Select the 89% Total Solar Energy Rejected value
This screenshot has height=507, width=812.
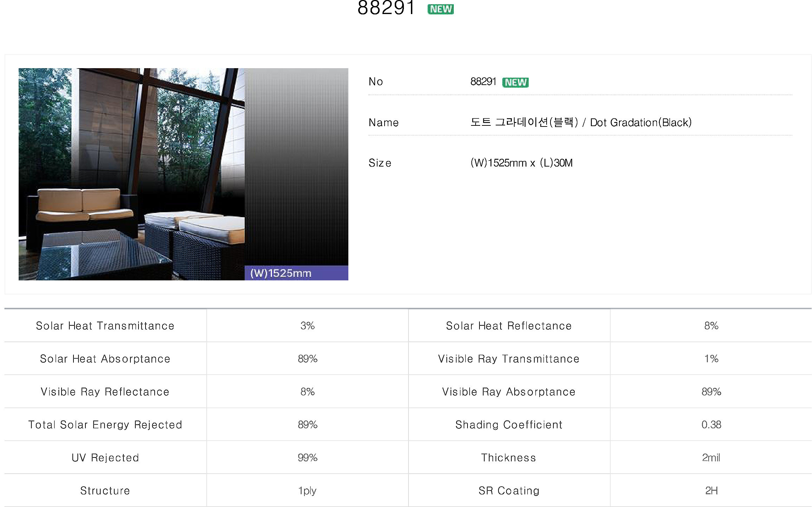pos(308,425)
